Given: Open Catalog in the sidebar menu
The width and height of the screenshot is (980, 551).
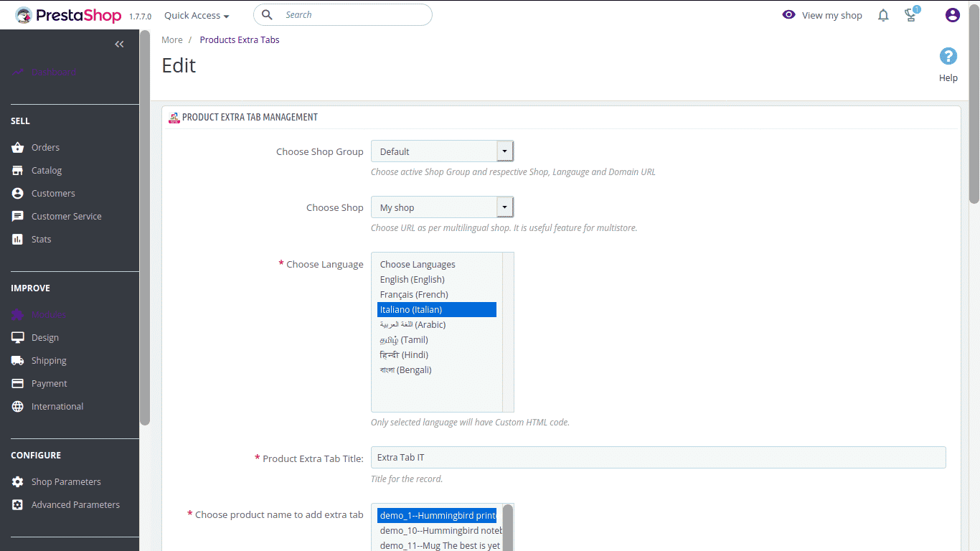Looking at the screenshot, I should 47,171.
